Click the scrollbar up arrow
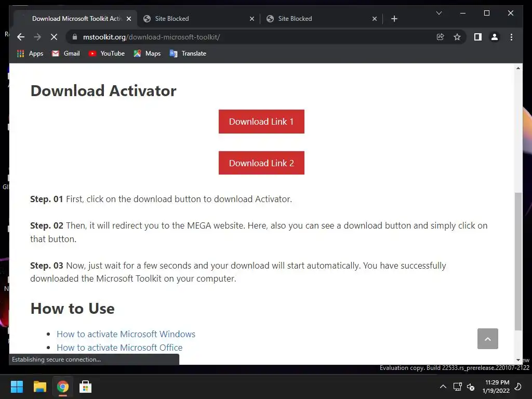 518,68
